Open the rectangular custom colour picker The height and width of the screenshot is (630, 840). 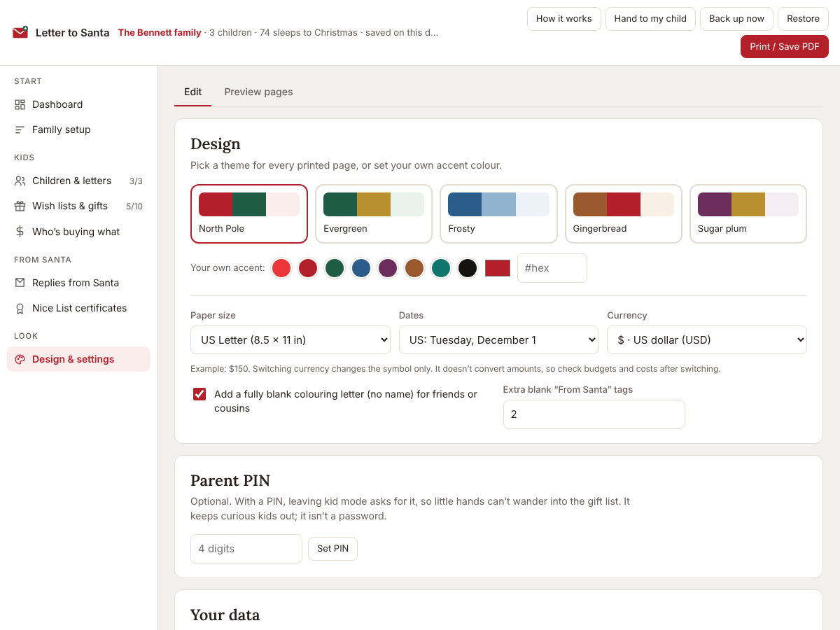pyautogui.click(x=498, y=268)
